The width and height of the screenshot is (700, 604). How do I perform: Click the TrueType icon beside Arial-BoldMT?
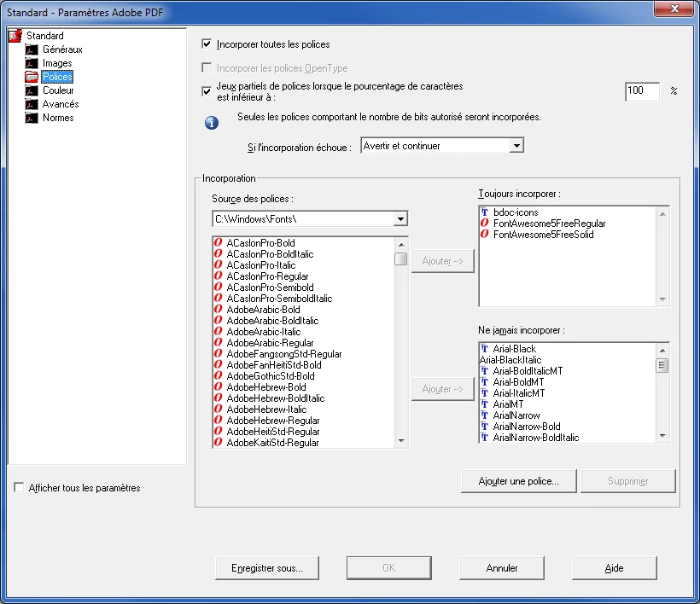pos(484,382)
